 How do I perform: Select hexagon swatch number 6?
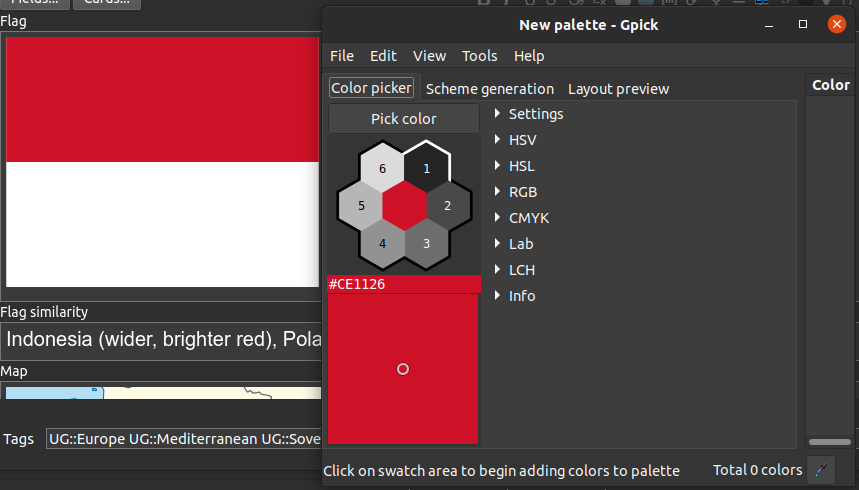coord(382,168)
